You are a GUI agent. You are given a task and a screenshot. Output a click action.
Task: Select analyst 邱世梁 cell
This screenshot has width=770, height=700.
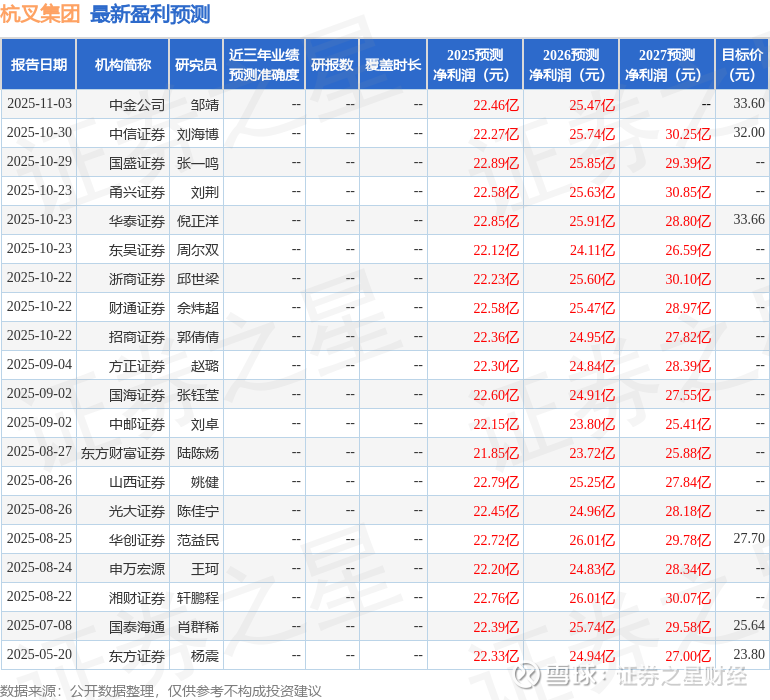(198, 279)
